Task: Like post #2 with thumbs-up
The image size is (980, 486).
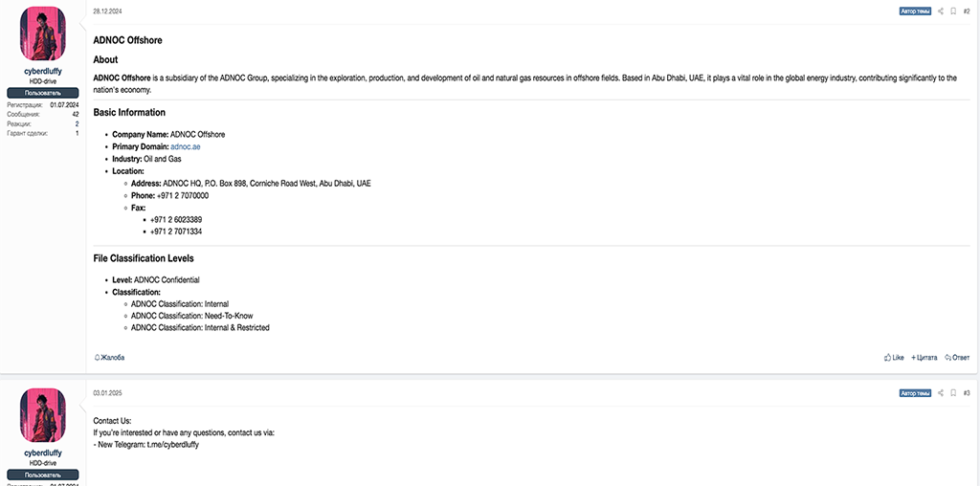Action: point(894,357)
